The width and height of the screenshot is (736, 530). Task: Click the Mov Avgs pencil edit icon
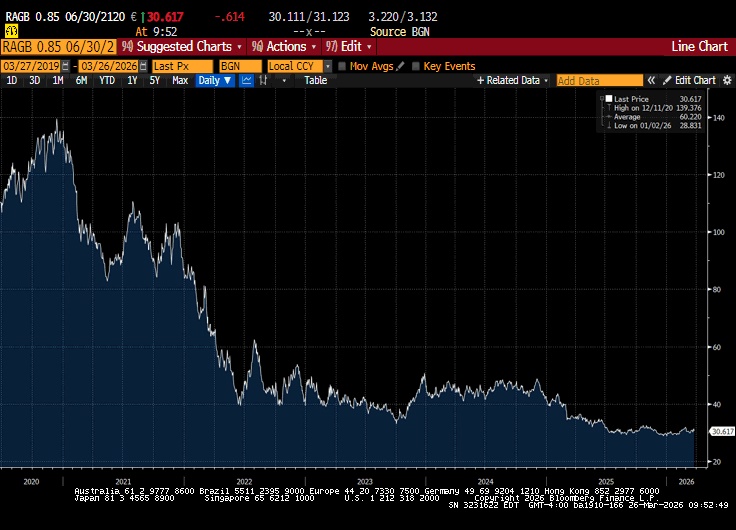tap(400, 66)
